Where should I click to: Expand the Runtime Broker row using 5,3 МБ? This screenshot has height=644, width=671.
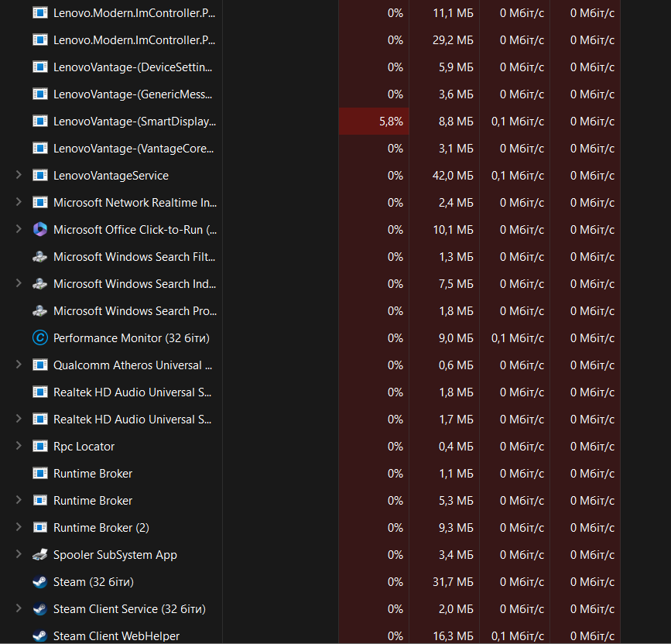[x=19, y=500]
